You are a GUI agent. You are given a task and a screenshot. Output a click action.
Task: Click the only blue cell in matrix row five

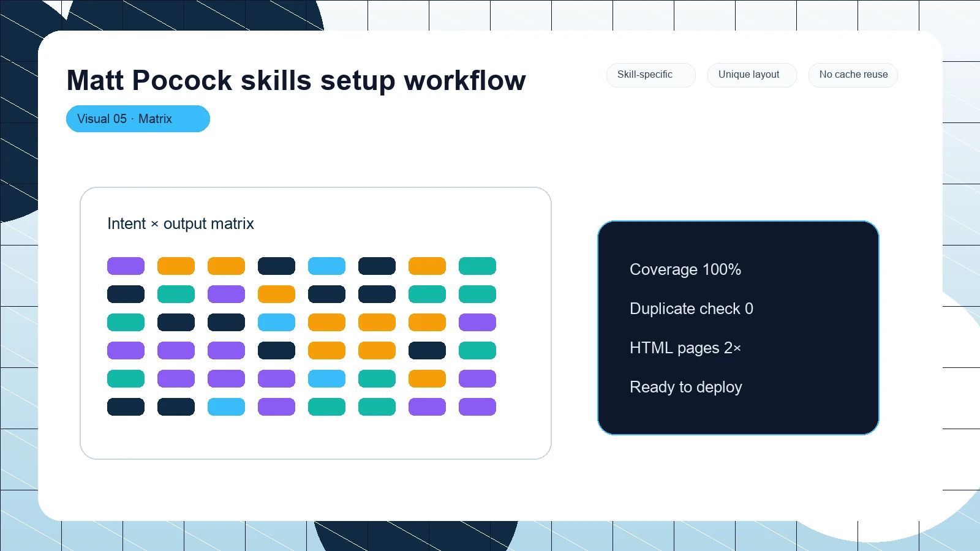[326, 379]
